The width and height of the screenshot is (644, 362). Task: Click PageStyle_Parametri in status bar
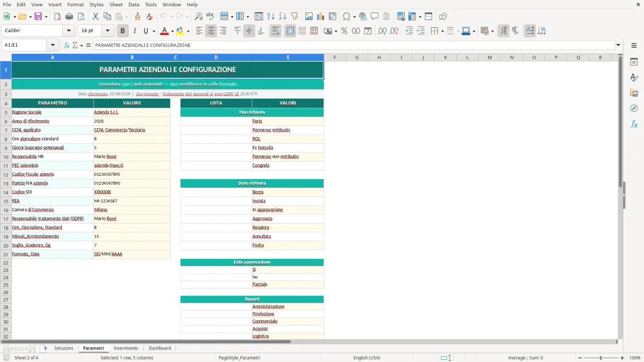click(x=239, y=358)
